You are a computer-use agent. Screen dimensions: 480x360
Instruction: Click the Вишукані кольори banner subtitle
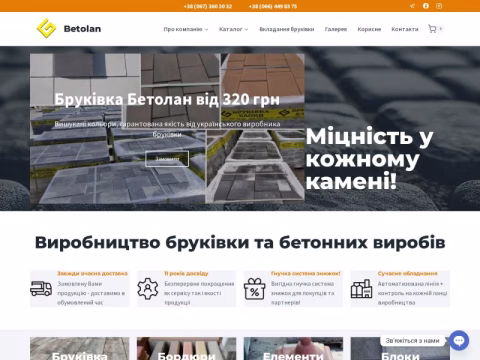click(x=167, y=129)
